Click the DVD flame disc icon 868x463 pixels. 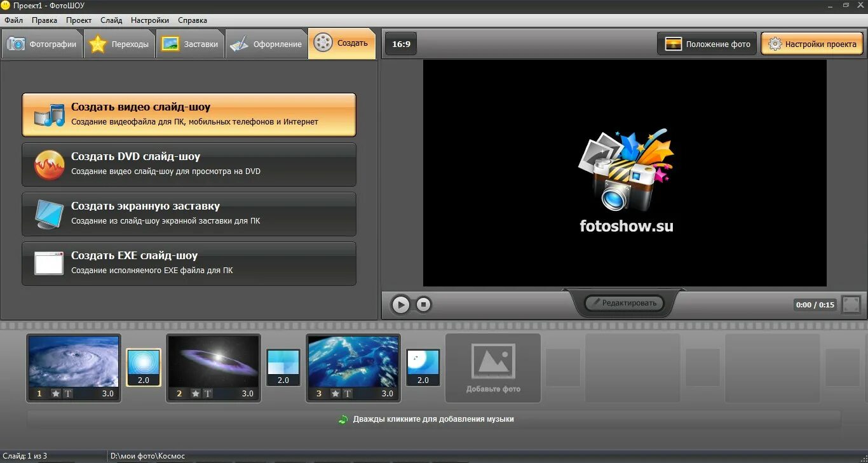coord(50,164)
